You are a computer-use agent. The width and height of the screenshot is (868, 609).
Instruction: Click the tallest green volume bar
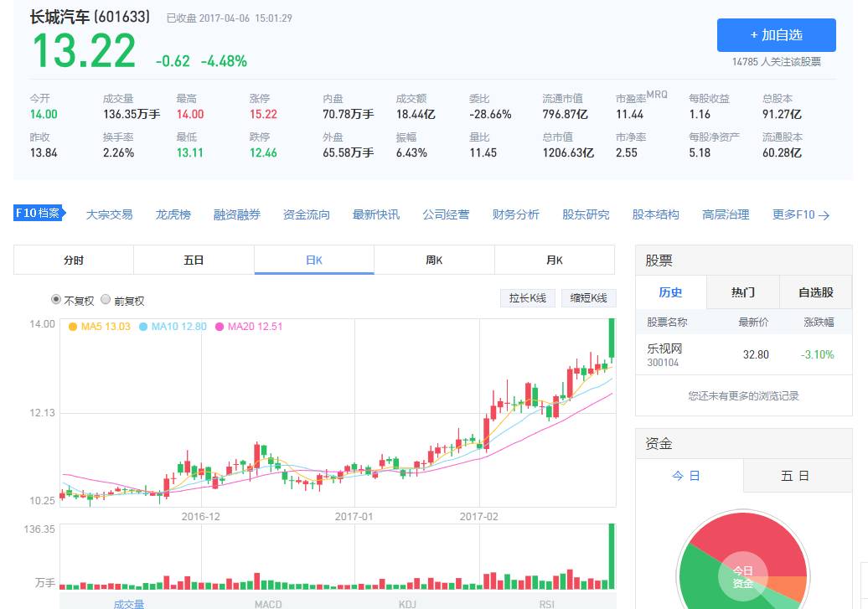coord(612,556)
